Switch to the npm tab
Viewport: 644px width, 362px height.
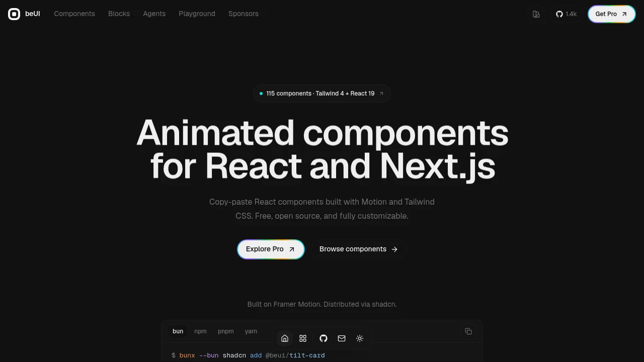pyautogui.click(x=200, y=331)
